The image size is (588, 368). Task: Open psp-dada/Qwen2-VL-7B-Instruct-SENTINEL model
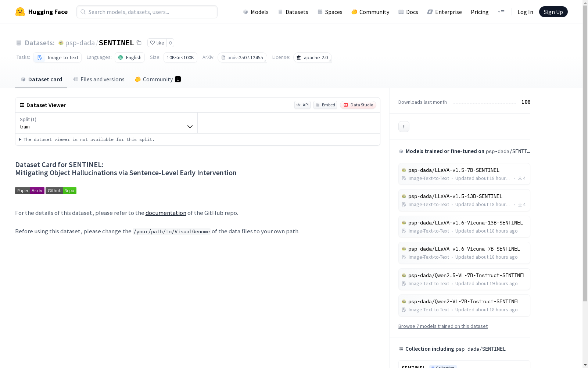464,305
